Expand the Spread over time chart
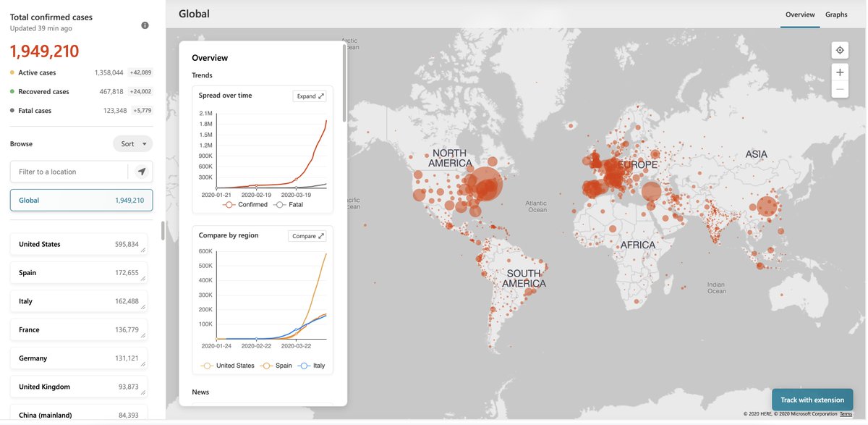The width and height of the screenshot is (868, 425). (x=309, y=95)
